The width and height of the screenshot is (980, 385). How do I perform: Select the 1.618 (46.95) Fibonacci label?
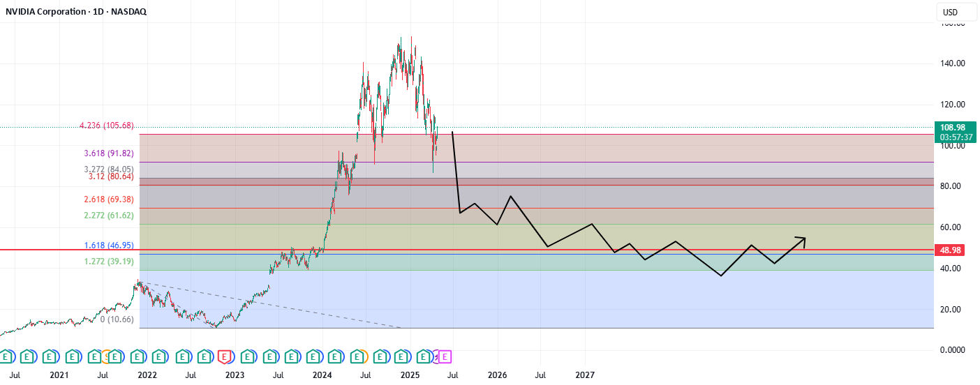(109, 246)
